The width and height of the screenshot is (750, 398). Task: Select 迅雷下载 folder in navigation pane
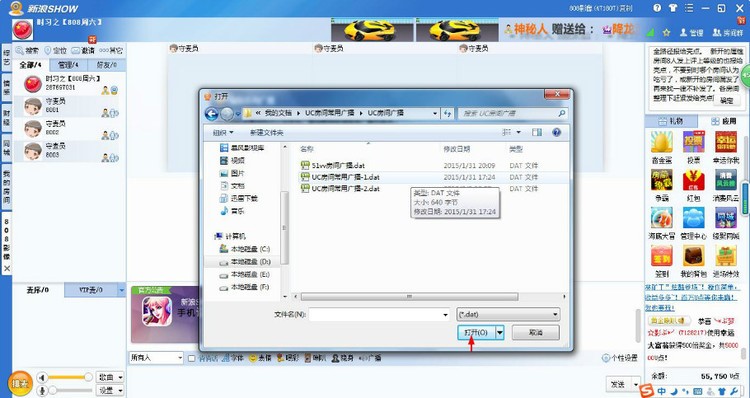point(239,198)
